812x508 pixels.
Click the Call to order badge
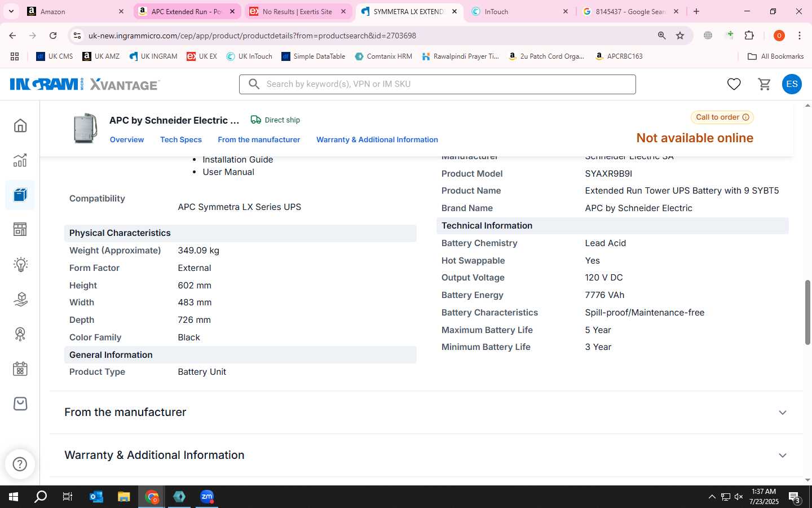click(722, 117)
